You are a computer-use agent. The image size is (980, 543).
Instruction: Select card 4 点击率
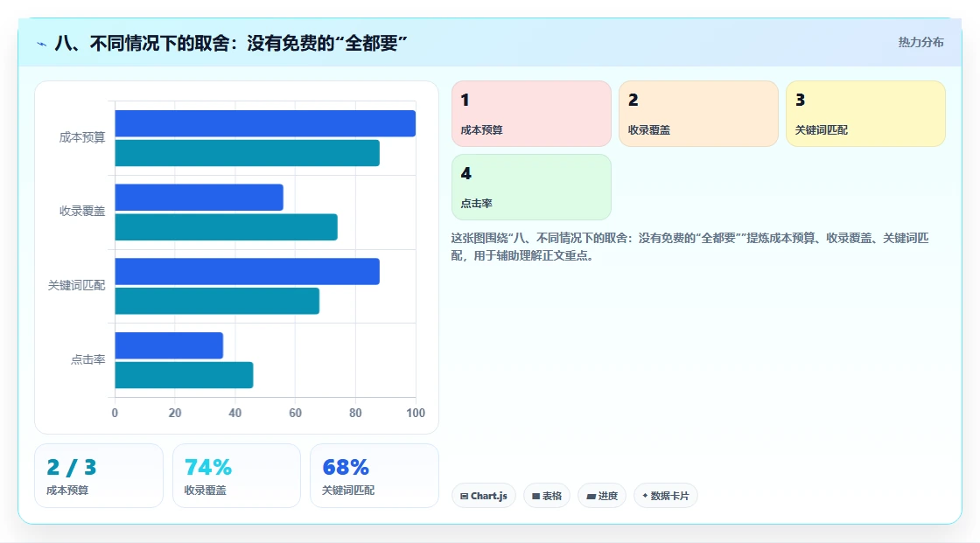(531, 187)
